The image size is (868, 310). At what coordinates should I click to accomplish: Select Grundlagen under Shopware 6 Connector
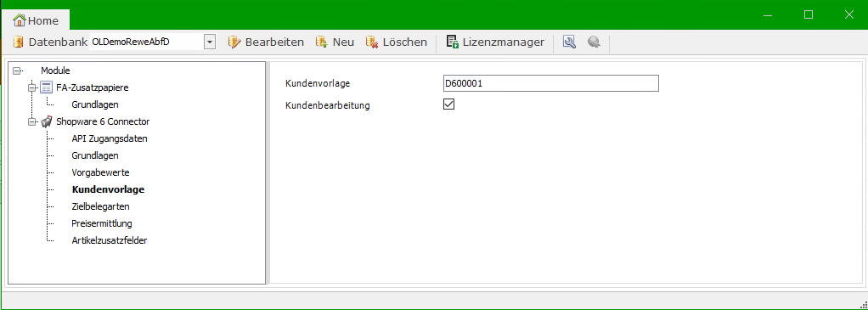[94, 155]
